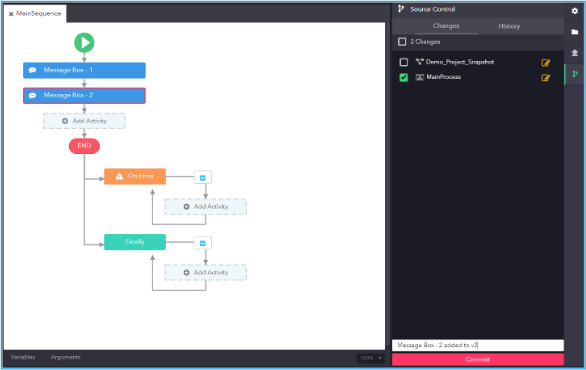Collapse the On Error block
This screenshot has width=586, height=370.
tap(203, 178)
